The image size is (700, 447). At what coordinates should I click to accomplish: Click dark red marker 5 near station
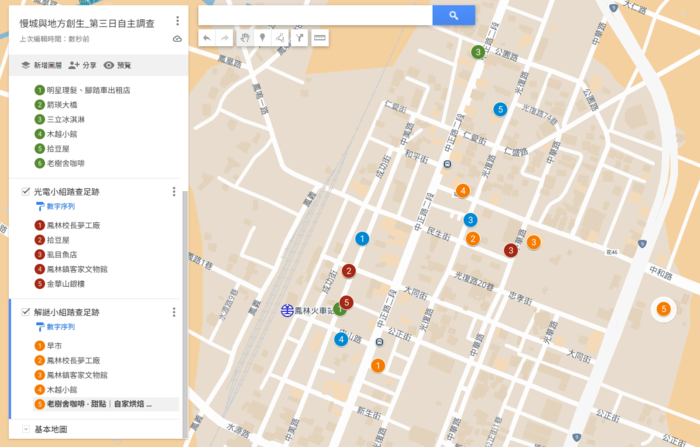click(346, 302)
